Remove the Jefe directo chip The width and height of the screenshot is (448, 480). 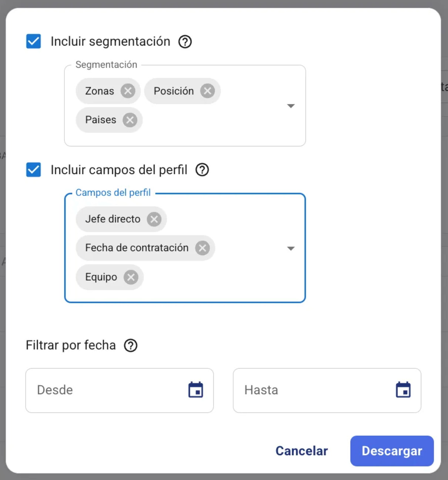click(x=154, y=219)
